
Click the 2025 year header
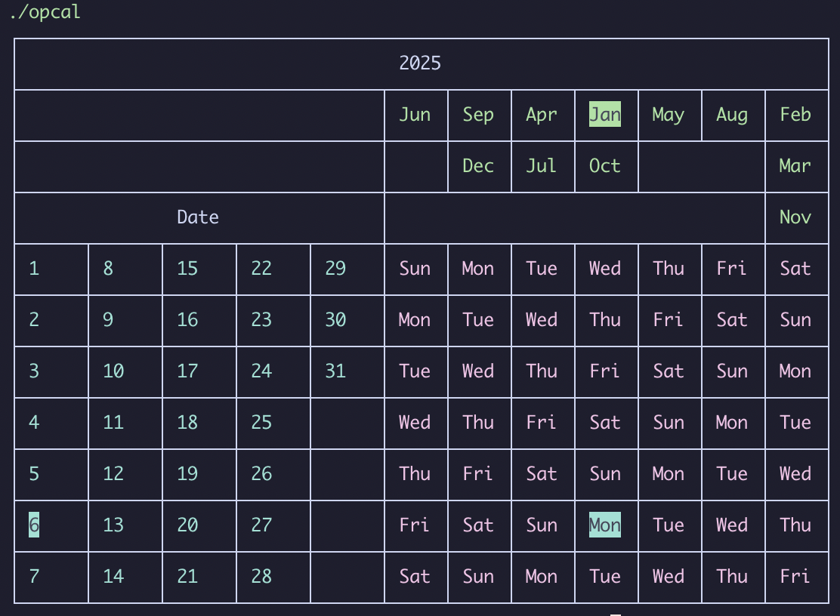coord(420,63)
